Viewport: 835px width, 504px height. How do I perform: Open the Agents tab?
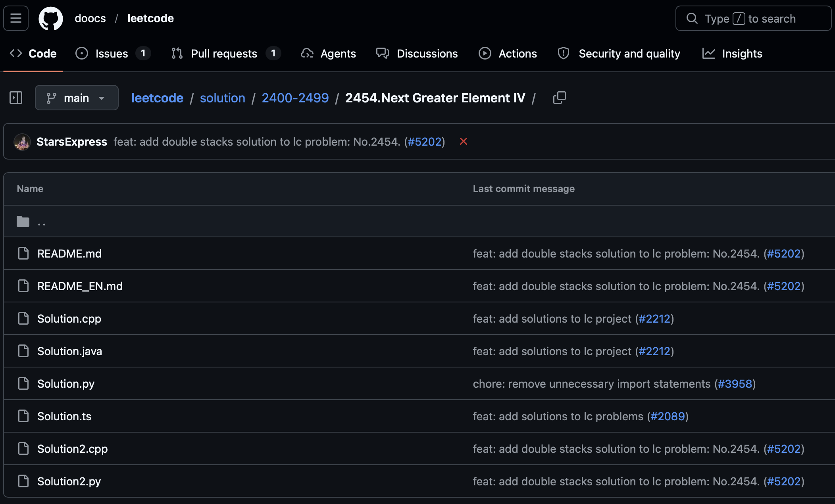[x=329, y=54]
